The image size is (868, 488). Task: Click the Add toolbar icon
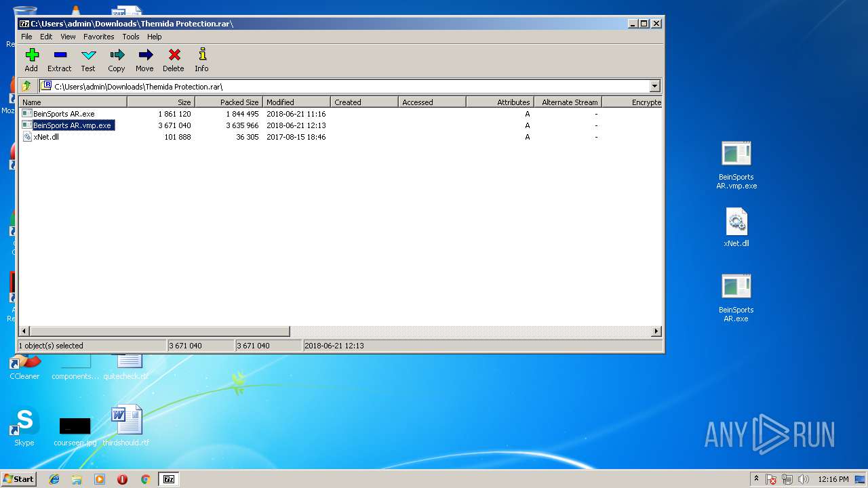(x=31, y=55)
